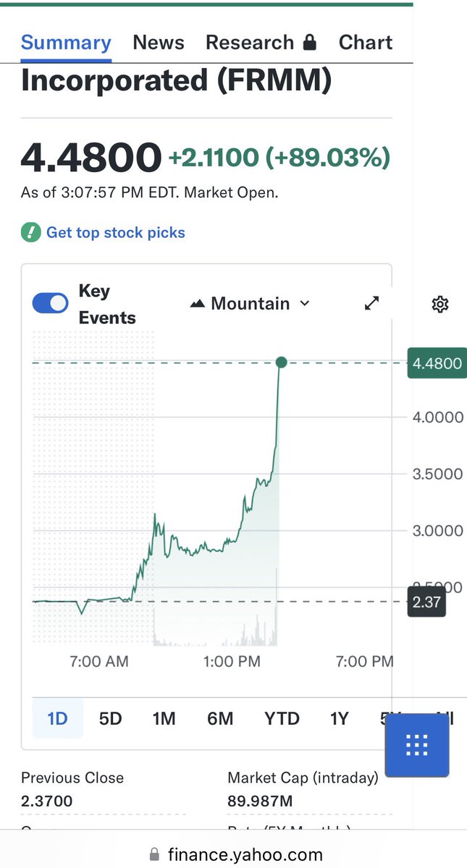Open chart settings gear icon

pos(439,304)
